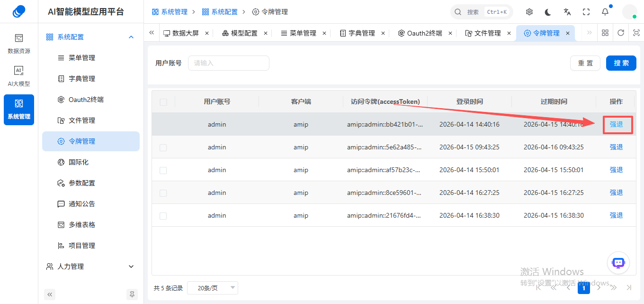The width and height of the screenshot is (644, 304).
Task: Toggle dark mode moon icon
Action: (548, 12)
